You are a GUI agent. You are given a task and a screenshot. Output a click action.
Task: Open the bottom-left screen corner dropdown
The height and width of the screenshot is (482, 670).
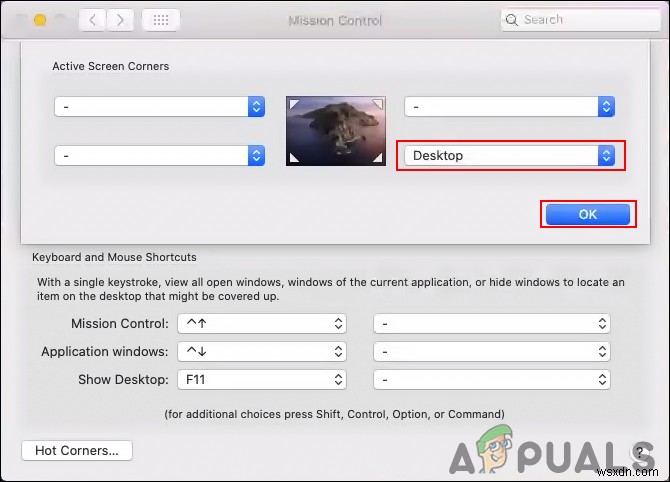(x=159, y=156)
